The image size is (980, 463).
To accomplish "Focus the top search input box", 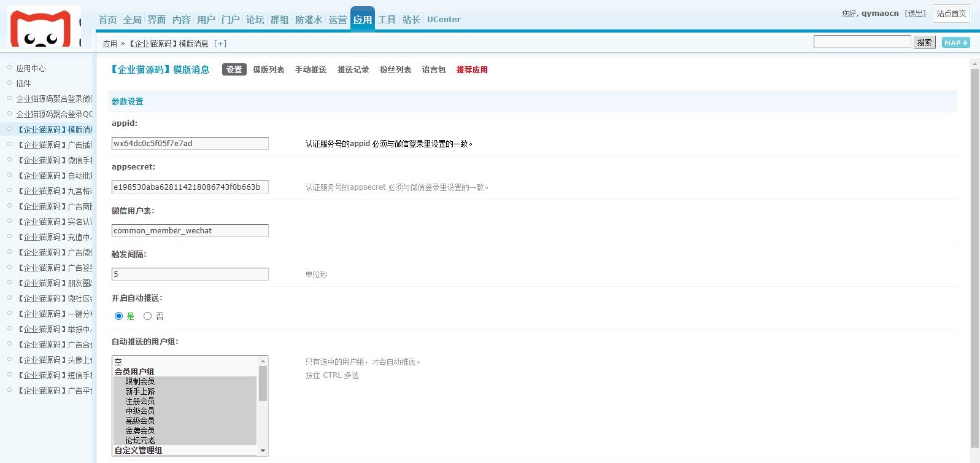I will coord(862,42).
